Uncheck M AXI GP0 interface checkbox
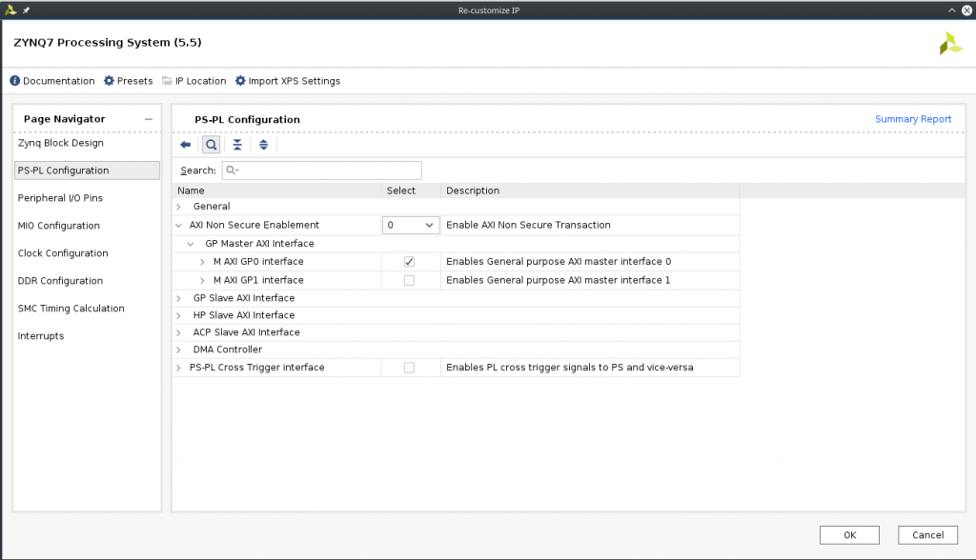 409,262
